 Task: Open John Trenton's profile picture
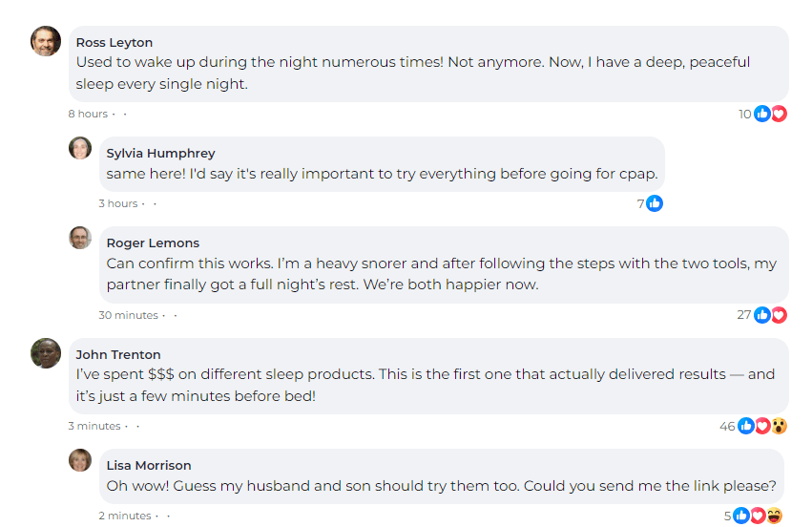[x=46, y=353]
